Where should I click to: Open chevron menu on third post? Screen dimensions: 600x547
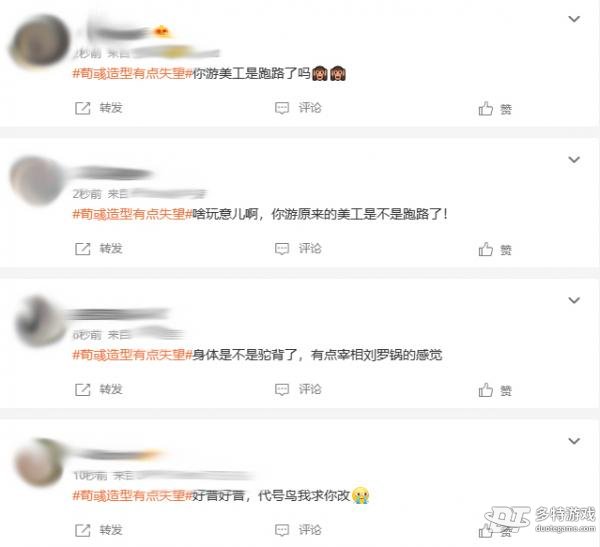pyautogui.click(x=574, y=300)
